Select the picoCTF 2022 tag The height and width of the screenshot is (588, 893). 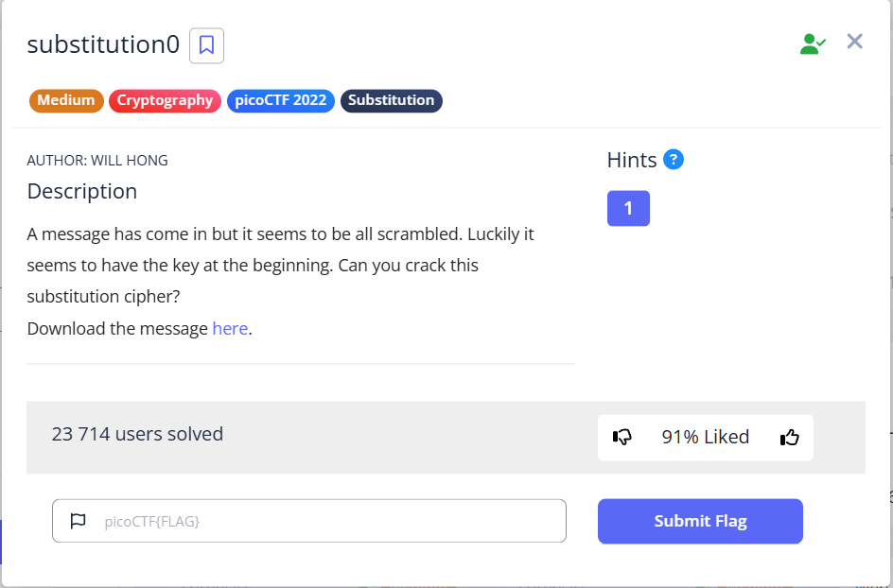point(280,100)
